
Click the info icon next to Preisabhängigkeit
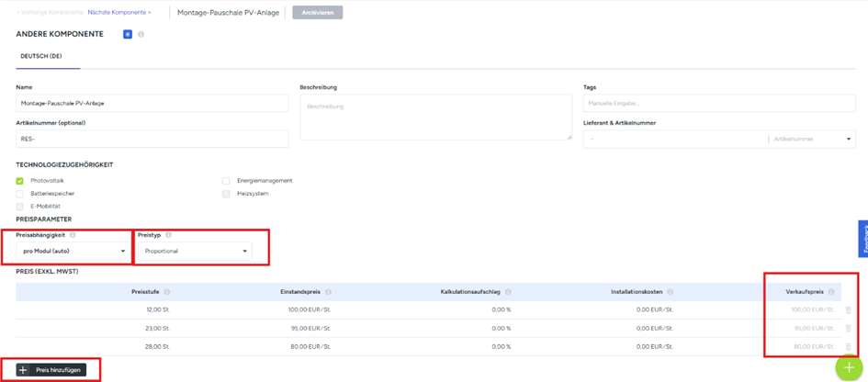click(x=73, y=235)
